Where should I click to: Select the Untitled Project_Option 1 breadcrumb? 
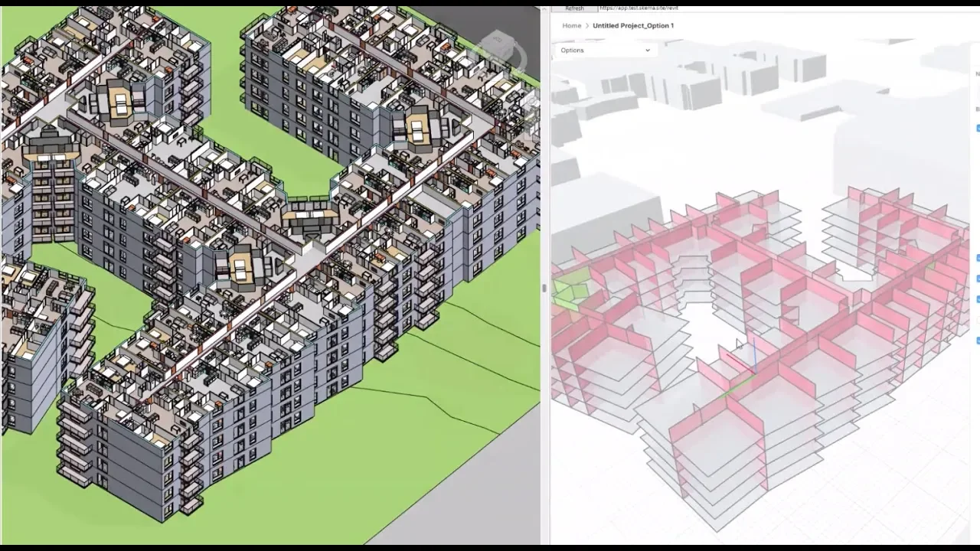pos(634,25)
